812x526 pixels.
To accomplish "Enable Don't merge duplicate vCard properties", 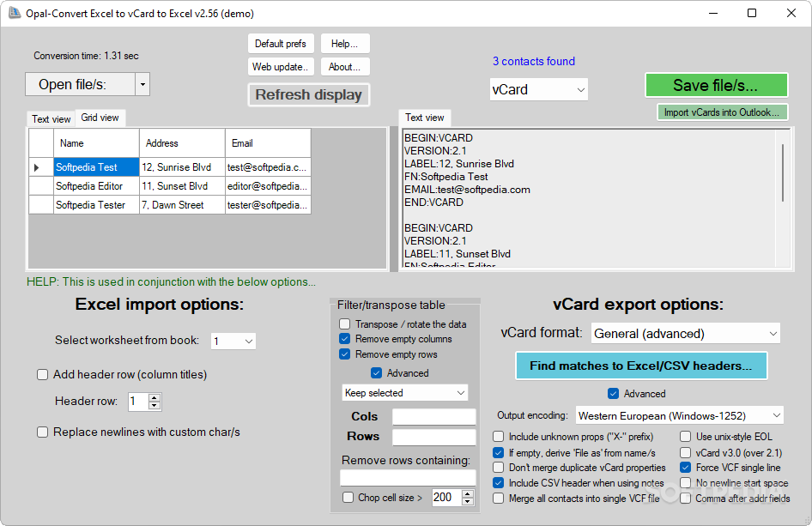I will 498,468.
